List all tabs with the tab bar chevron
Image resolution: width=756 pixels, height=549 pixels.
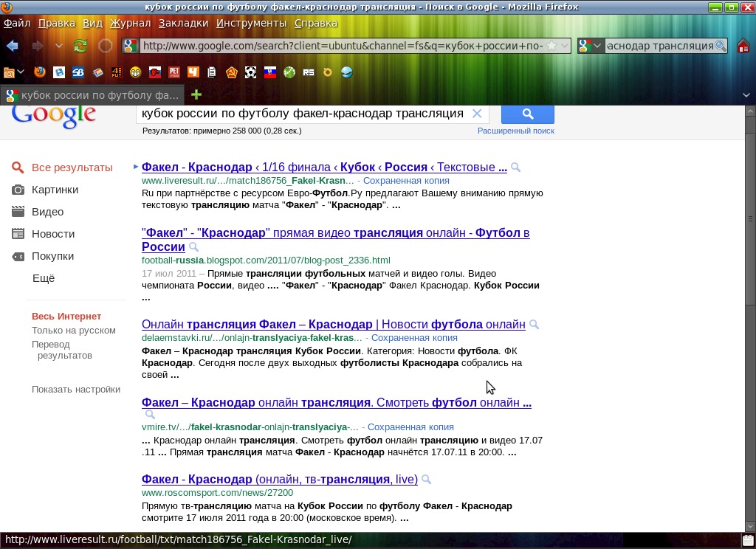coord(746,95)
